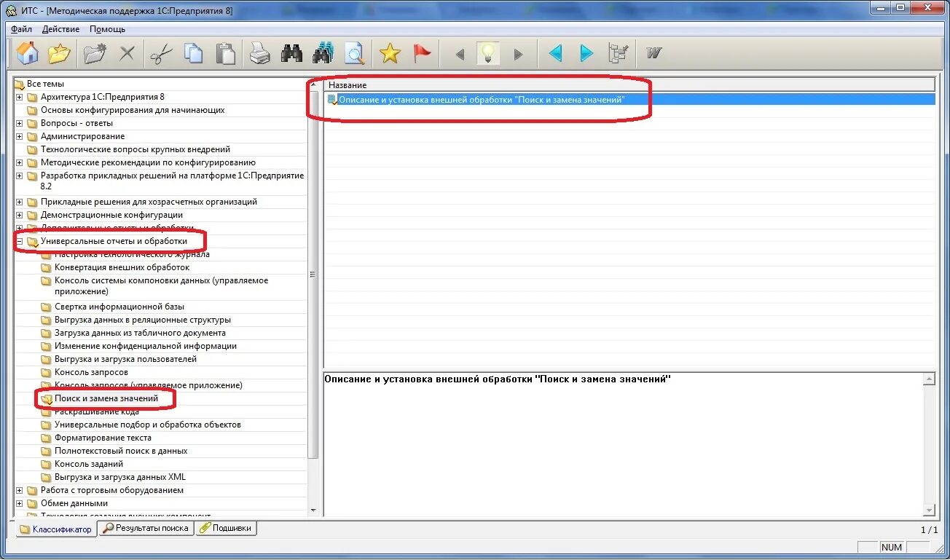Open Выгрузка данных в реляционные структуры
This screenshot has height=560, width=950.
[143, 320]
